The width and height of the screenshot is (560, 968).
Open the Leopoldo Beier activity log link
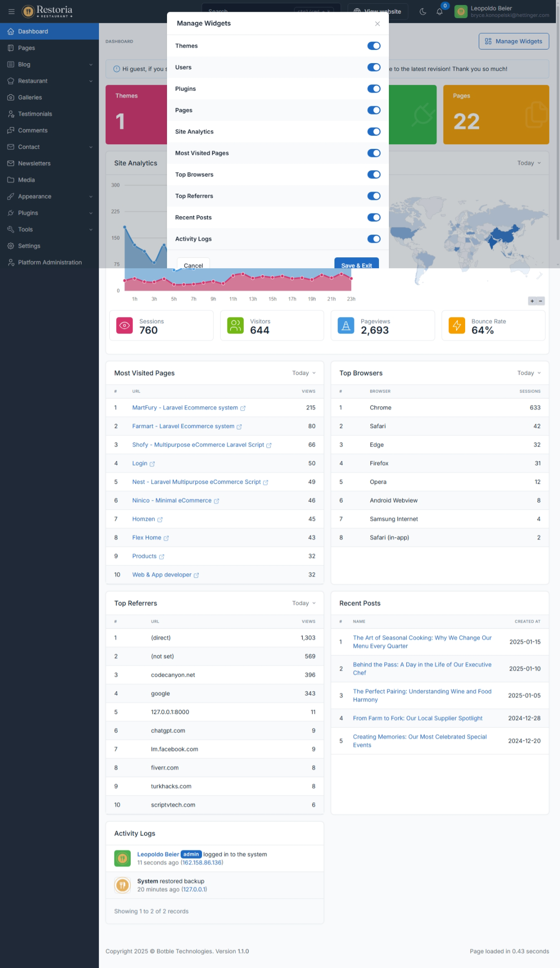[x=158, y=854]
